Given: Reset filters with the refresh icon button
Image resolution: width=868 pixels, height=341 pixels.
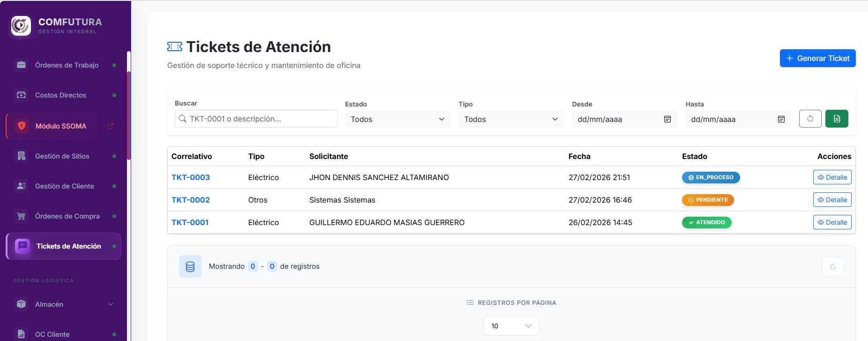Looking at the screenshot, I should click(810, 119).
